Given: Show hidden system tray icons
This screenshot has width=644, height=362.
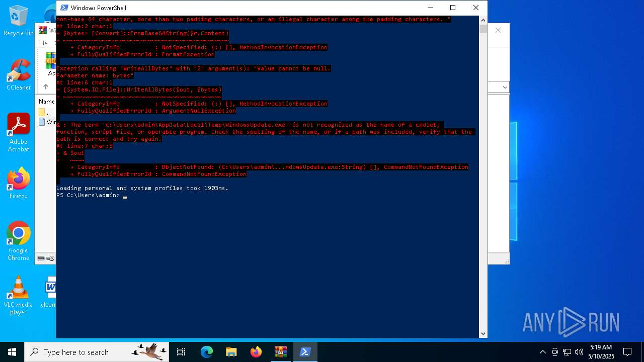Looking at the screenshot, I should 542,352.
